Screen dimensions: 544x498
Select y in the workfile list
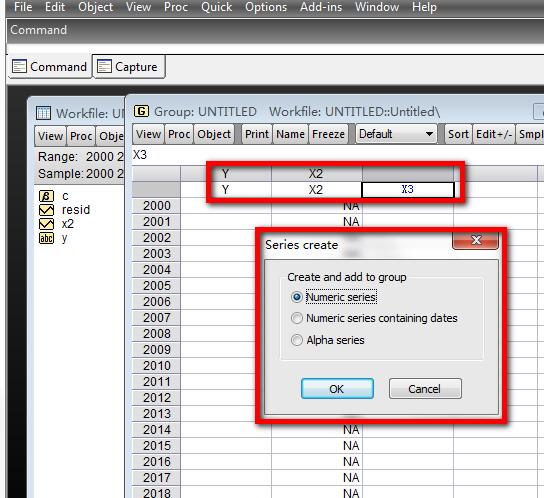tap(64, 238)
